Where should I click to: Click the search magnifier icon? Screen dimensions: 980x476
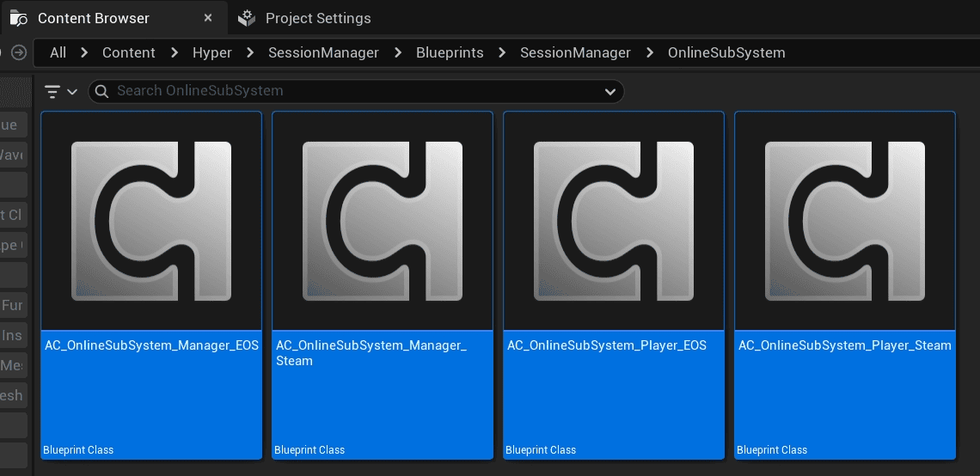tap(102, 91)
